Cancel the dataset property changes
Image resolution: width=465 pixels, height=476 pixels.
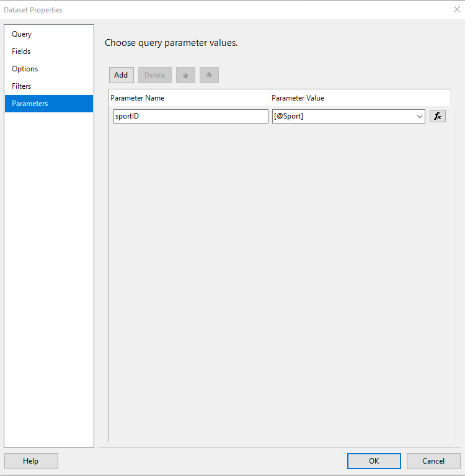point(433,461)
